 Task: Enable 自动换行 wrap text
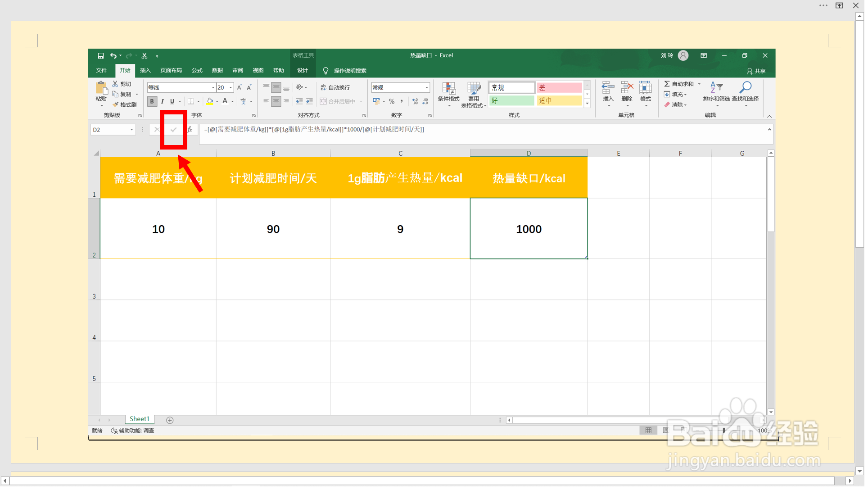click(x=335, y=87)
